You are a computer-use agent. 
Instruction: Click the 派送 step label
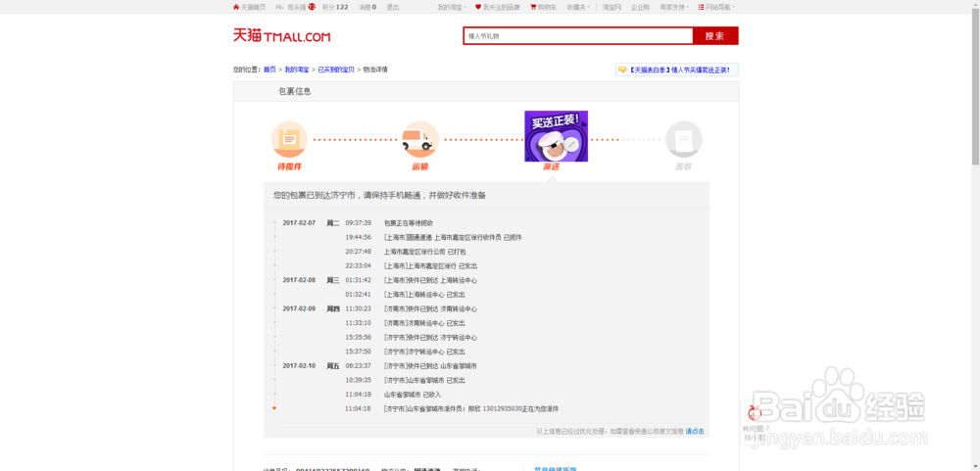[551, 166]
